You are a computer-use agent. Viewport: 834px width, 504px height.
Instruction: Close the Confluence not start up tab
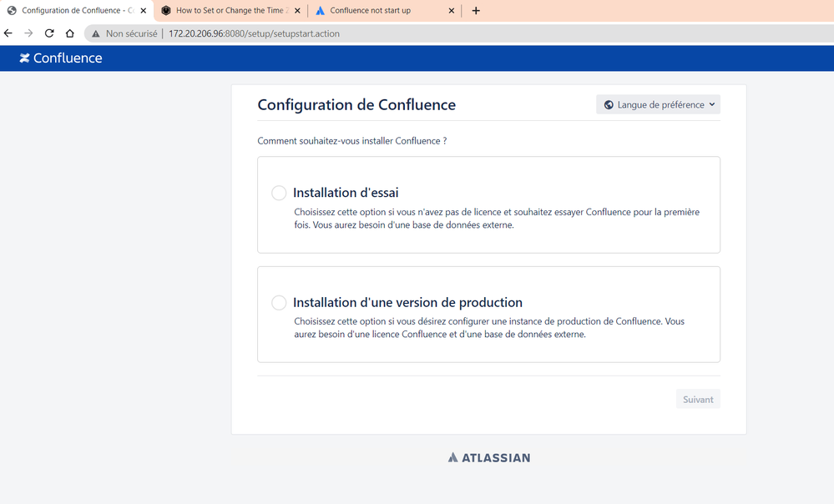pos(452,11)
